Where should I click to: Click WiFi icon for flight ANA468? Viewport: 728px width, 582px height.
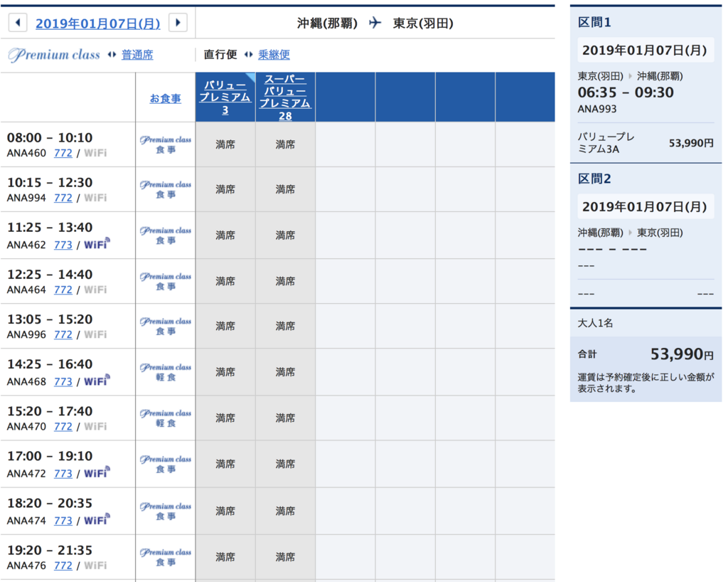(97, 381)
